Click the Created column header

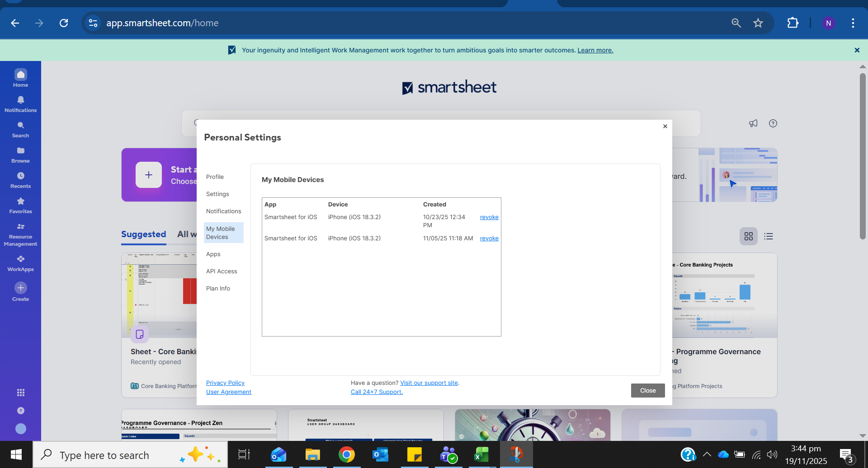434,205
